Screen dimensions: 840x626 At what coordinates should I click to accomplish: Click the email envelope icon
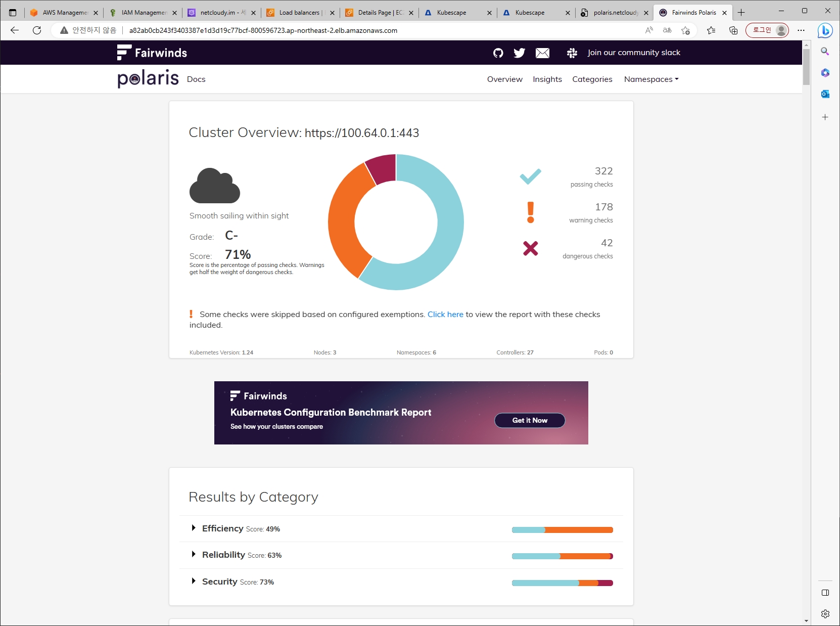(542, 53)
